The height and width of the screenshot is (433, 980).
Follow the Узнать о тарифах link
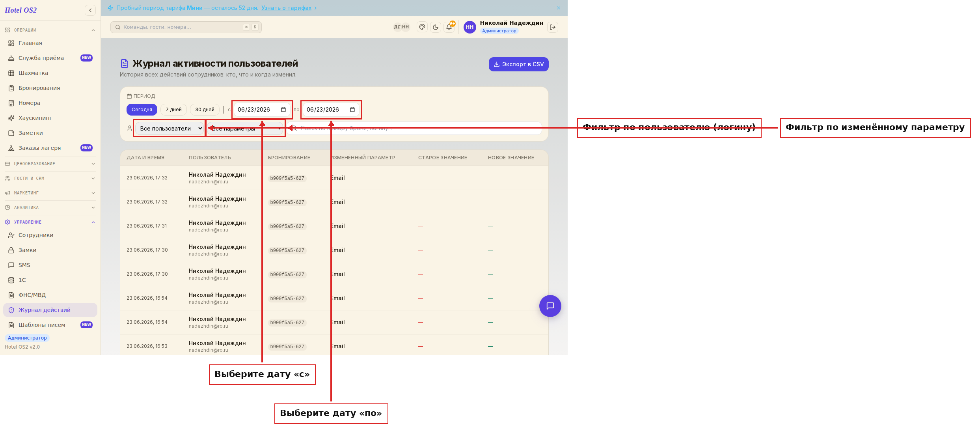tap(286, 8)
